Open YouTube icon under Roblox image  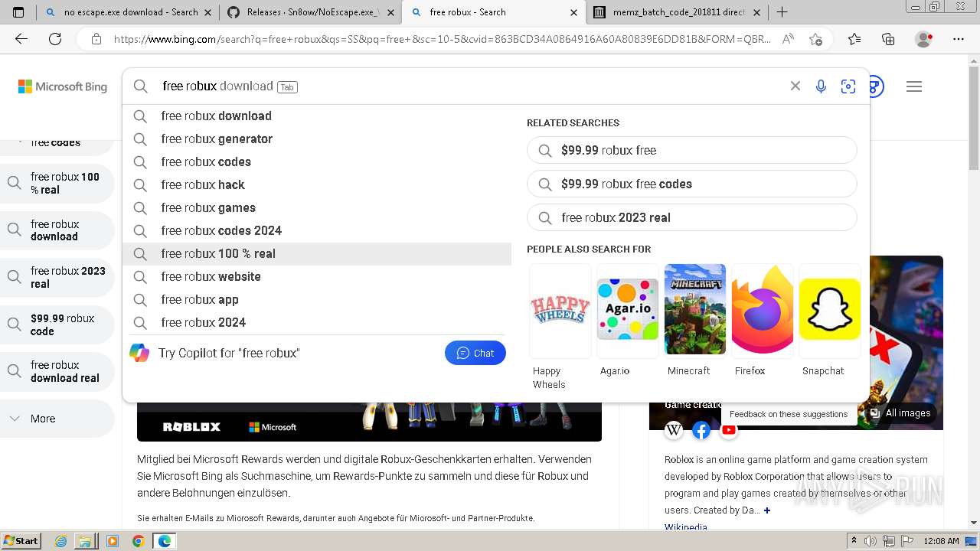click(x=729, y=430)
